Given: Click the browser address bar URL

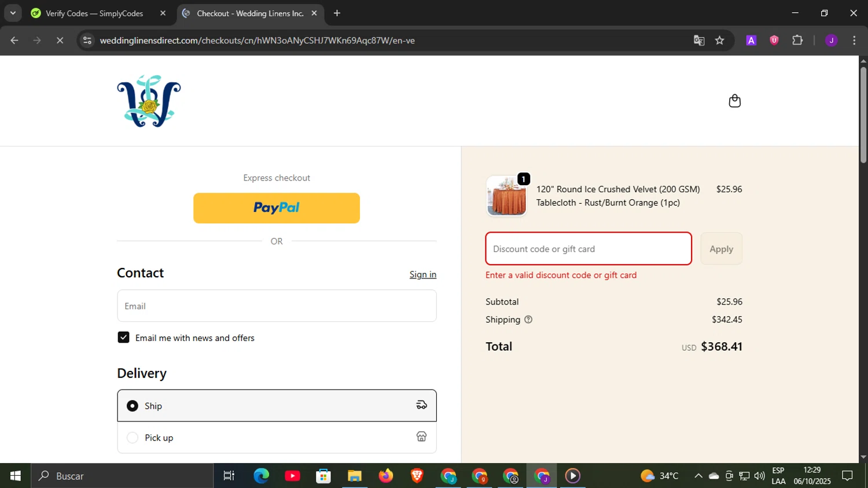Looking at the screenshot, I should coord(257,41).
